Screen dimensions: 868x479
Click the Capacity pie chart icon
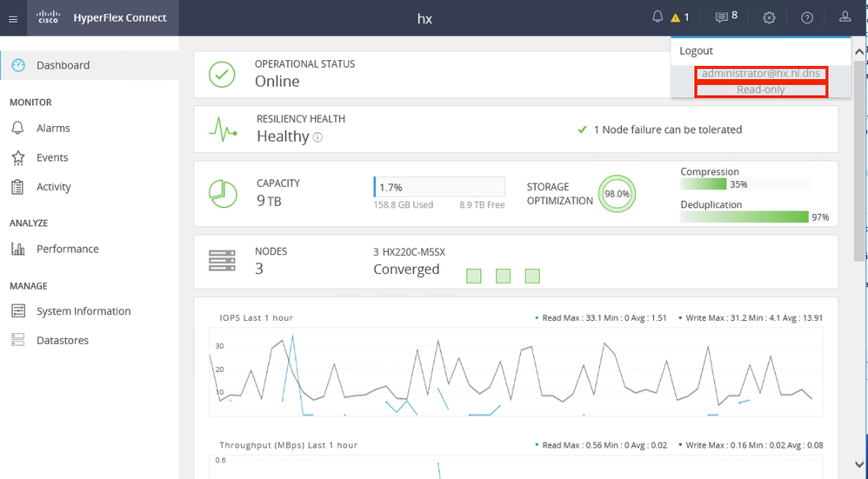223,194
